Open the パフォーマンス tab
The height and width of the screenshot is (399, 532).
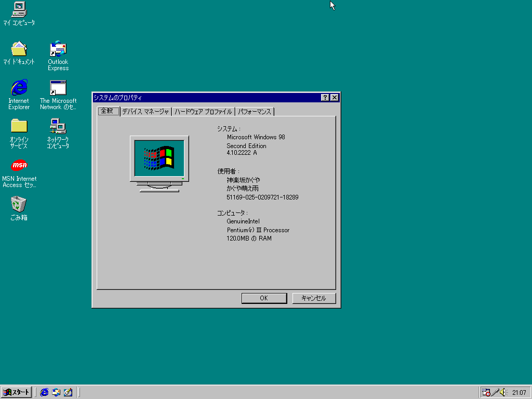tap(255, 112)
